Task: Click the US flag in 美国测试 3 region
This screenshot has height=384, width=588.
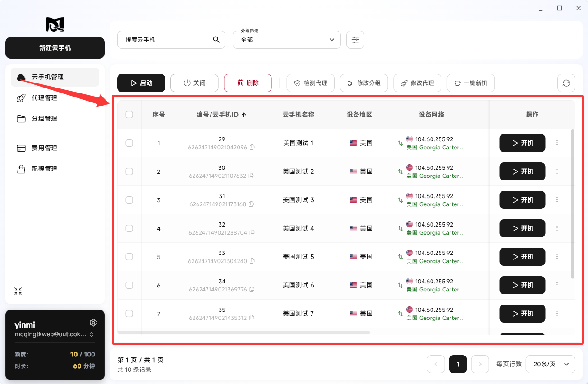Action: (x=354, y=200)
